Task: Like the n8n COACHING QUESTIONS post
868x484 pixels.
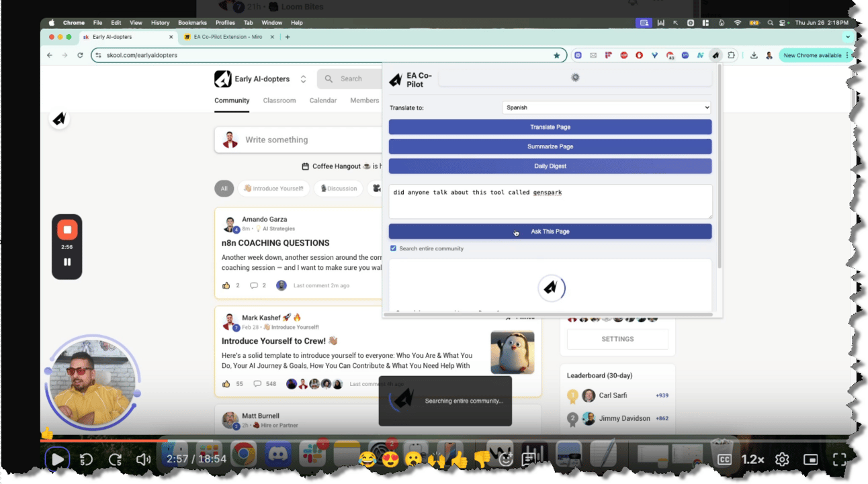Action: tap(226, 285)
